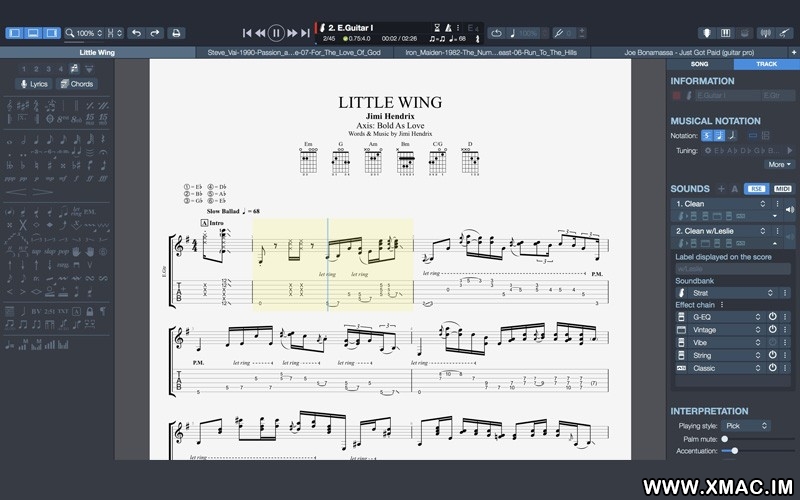Image resolution: width=800 pixels, height=500 pixels.
Task: Select the eighth note duration
Action: [x=50, y=139]
